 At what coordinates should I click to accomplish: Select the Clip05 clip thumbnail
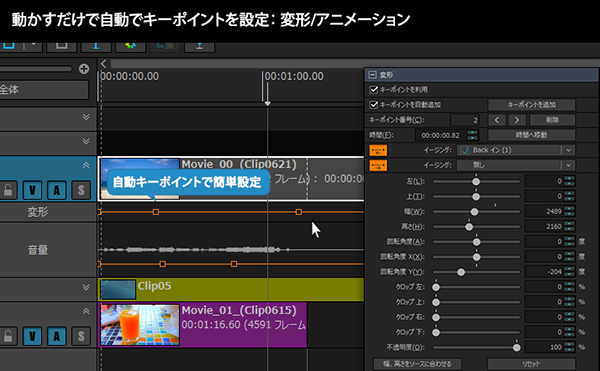pyautogui.click(x=118, y=290)
